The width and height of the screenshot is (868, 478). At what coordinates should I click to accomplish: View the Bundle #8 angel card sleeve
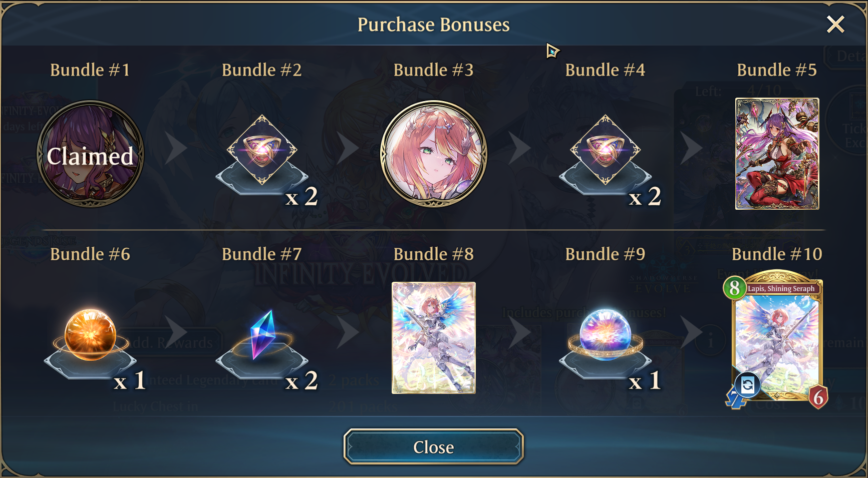434,338
